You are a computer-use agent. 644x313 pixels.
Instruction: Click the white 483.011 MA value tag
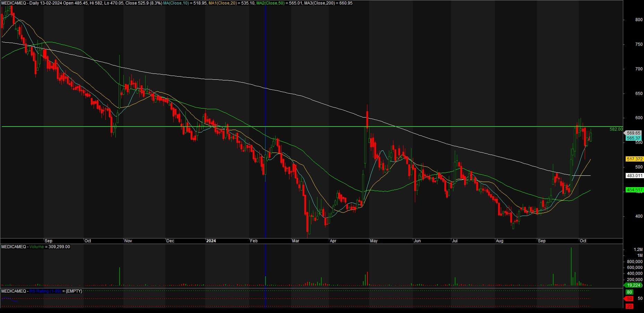[634, 176]
